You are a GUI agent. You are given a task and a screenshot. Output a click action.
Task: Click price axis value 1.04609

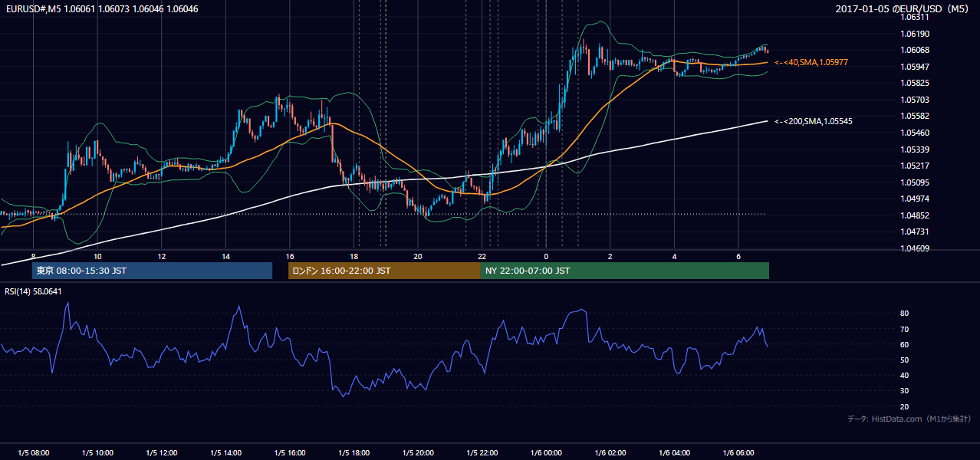[914, 248]
